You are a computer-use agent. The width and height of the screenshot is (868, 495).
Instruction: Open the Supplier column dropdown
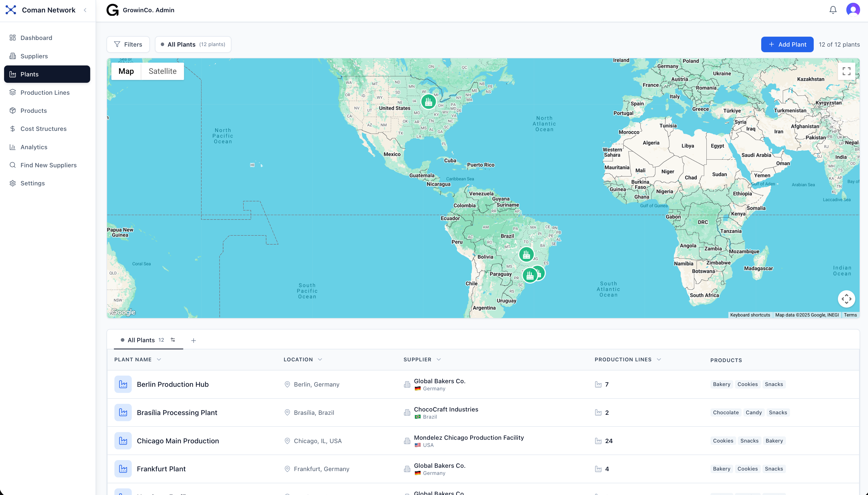(439, 359)
